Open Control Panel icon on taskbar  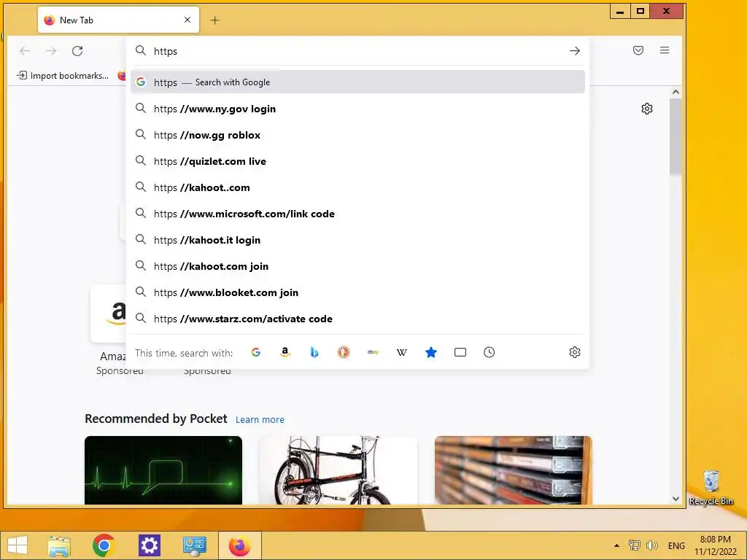click(x=194, y=545)
